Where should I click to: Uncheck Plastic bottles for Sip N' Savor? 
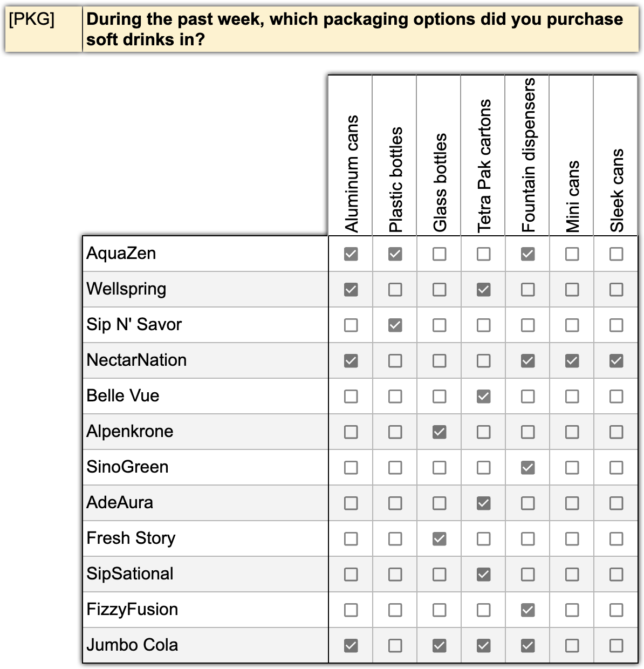[395, 325]
